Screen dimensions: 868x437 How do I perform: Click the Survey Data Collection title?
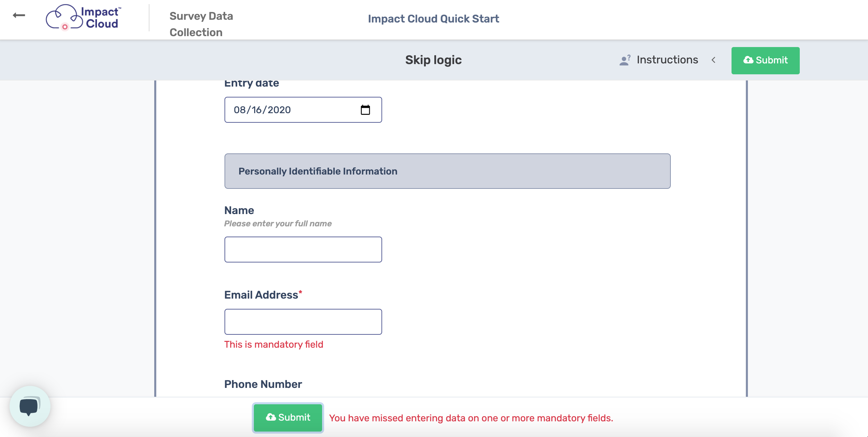[x=201, y=24]
